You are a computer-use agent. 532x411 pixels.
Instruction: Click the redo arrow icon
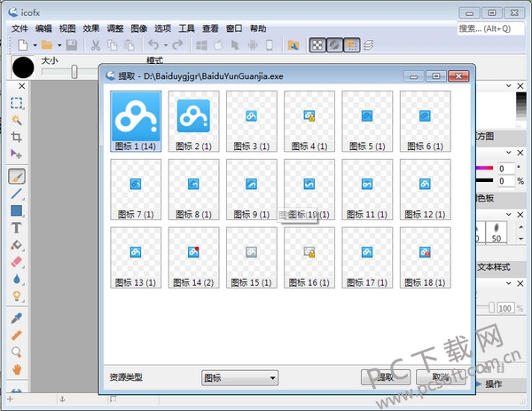177,45
